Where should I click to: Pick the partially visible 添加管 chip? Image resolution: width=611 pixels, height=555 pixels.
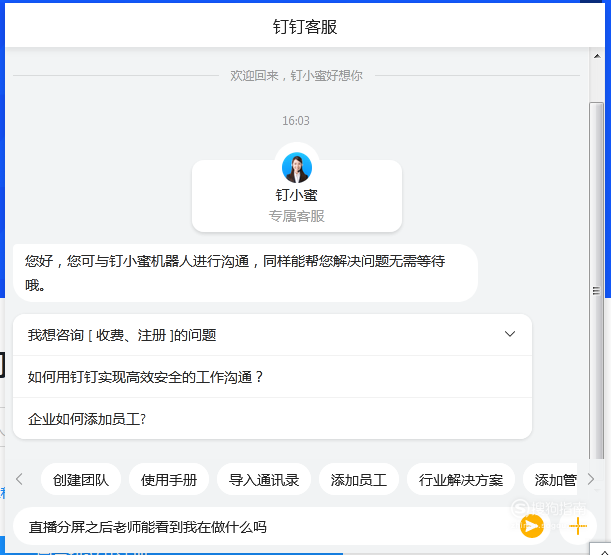click(550, 479)
